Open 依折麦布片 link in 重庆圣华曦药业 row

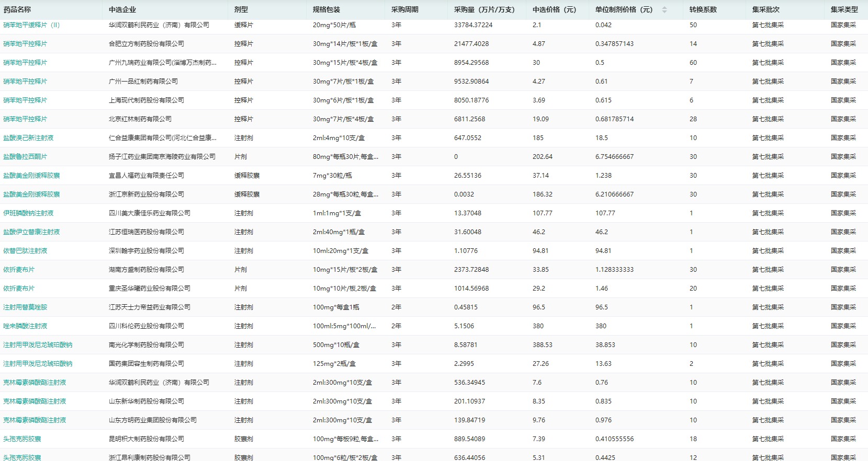19,289
